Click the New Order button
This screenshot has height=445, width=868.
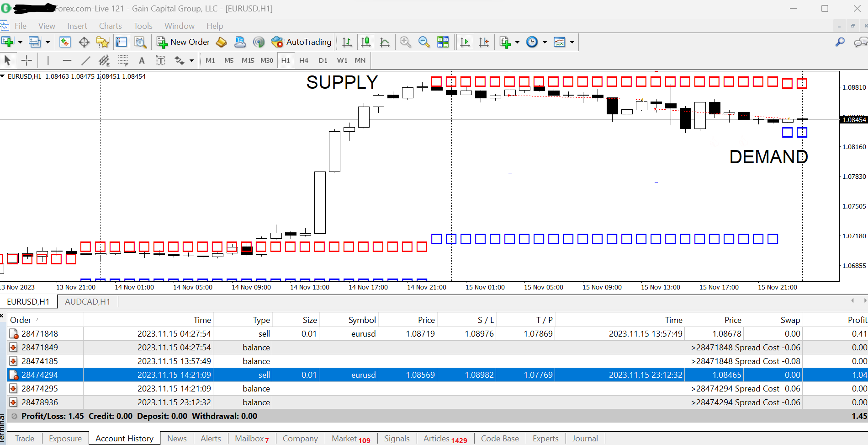click(183, 42)
